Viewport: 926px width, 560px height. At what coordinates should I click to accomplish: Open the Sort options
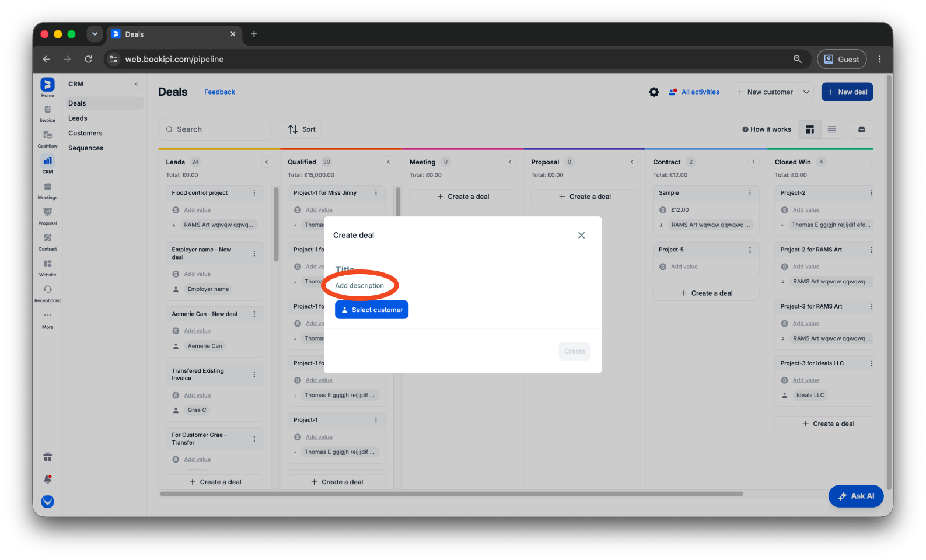[x=302, y=129]
